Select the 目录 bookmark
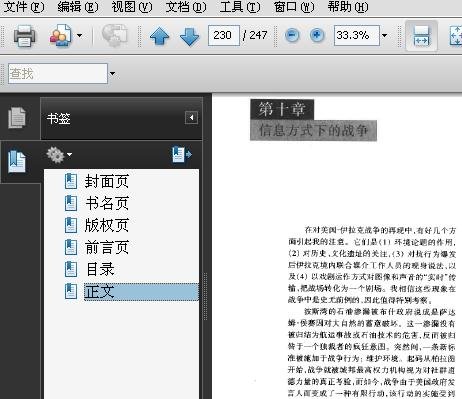Image resolution: width=462 pixels, height=399 pixels. click(100, 269)
